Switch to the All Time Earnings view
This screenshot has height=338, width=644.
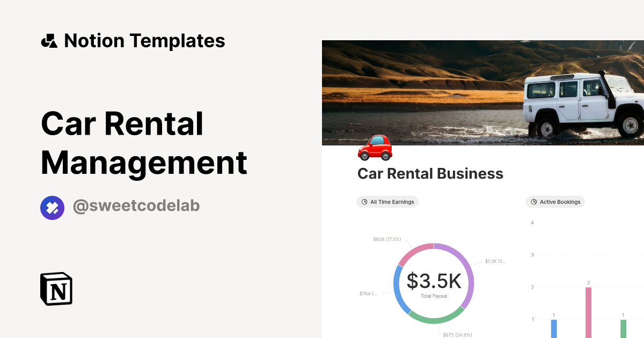(x=387, y=202)
